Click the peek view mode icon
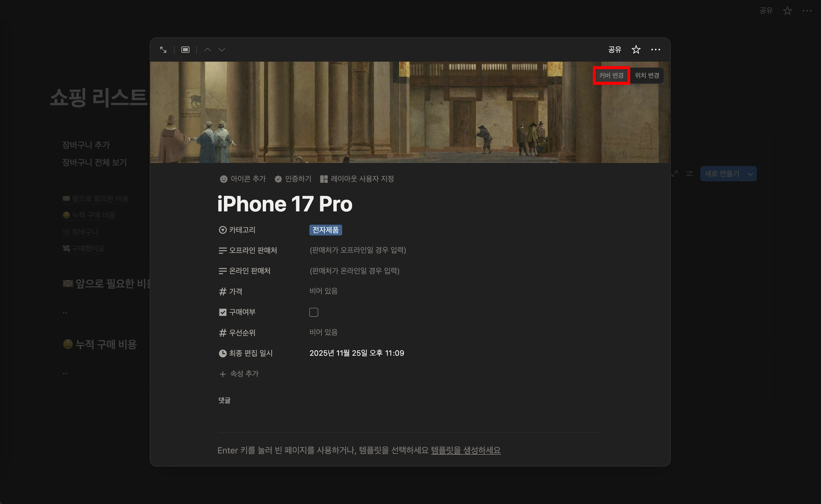 pos(185,50)
